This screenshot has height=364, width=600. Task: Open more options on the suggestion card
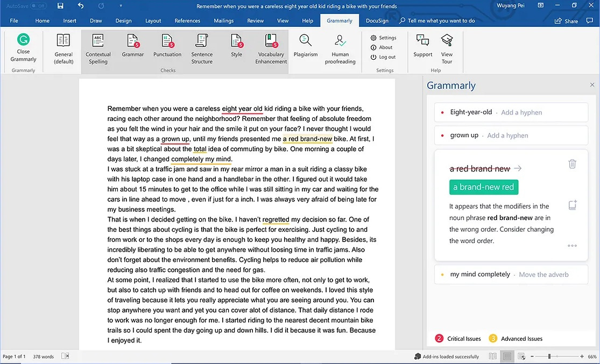coord(572,246)
